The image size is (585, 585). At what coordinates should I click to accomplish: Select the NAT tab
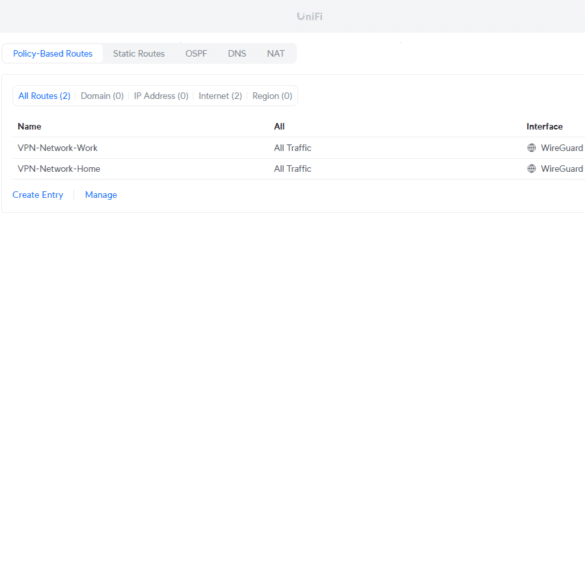276,54
